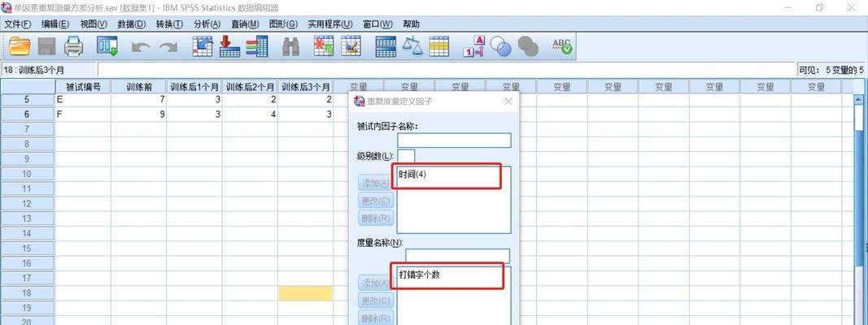Click vertical scrollbar up arrow
868x325 pixels.
pos(858,99)
